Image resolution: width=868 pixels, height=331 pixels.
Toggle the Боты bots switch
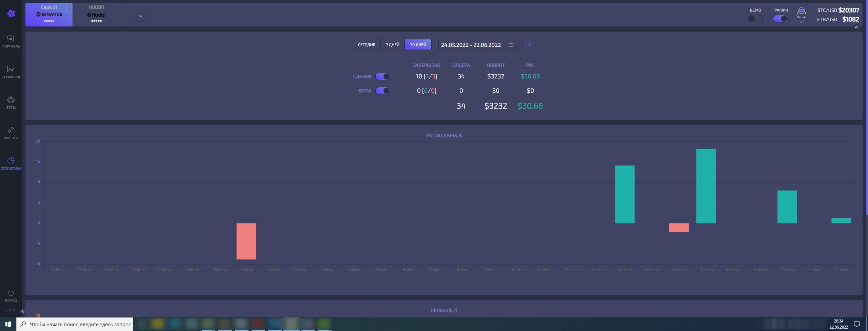tap(382, 91)
